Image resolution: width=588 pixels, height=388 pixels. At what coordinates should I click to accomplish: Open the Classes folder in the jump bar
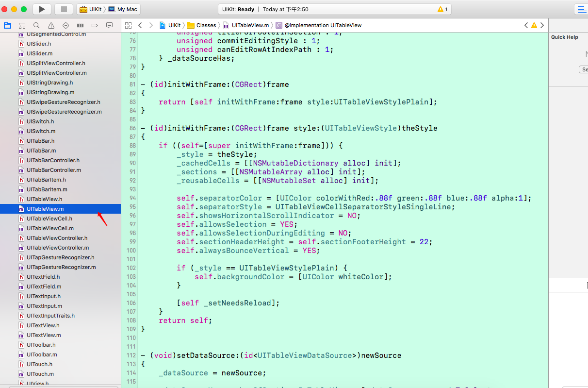pyautogui.click(x=202, y=25)
